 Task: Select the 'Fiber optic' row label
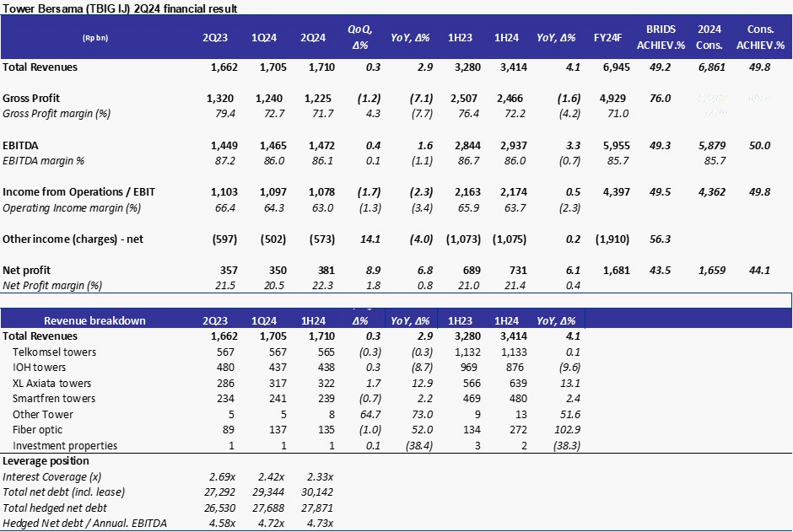[37, 430]
